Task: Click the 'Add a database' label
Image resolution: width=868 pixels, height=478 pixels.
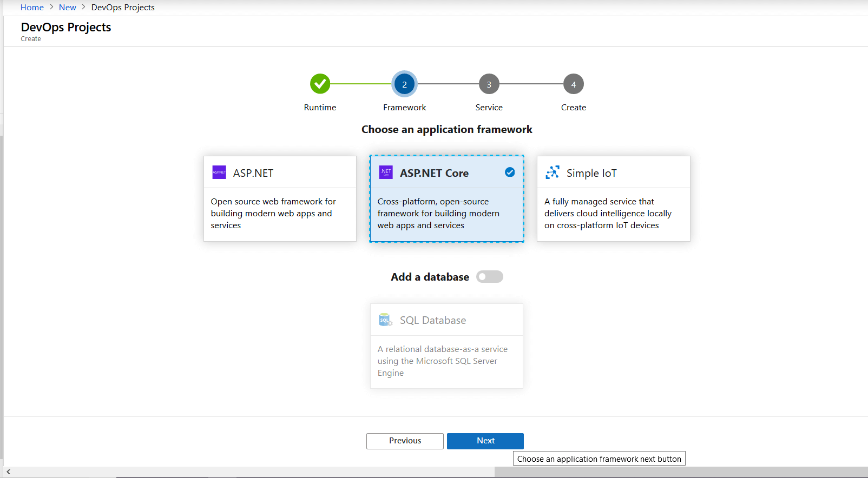Action: 430,277
